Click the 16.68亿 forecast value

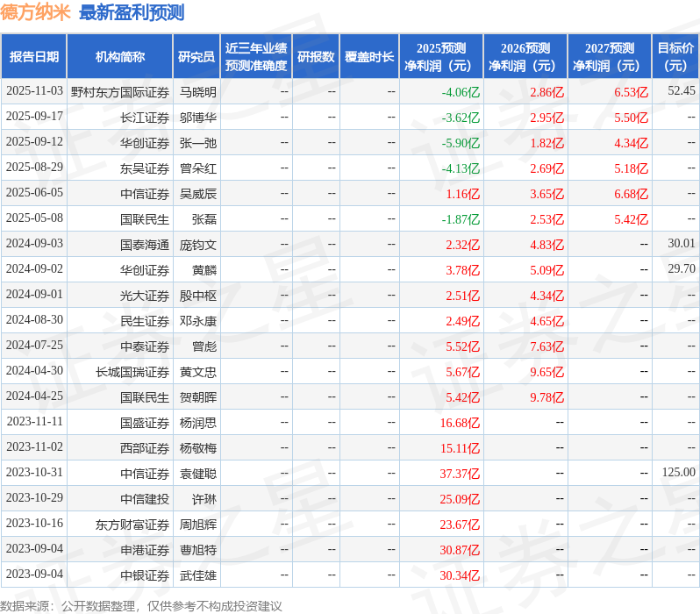point(460,423)
